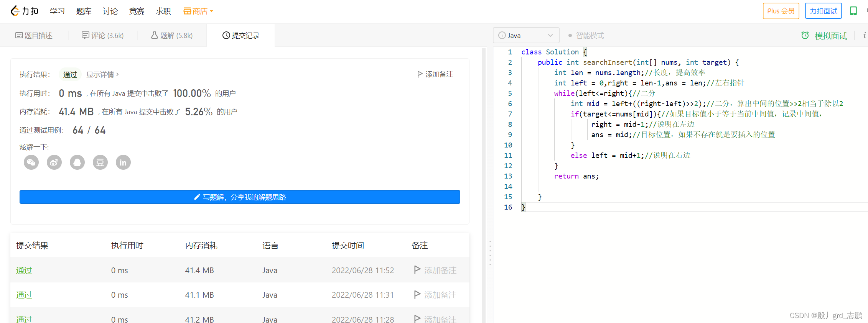868x323 pixels.
Task: Open the 通过 submission from 11:52
Action: 24,270
